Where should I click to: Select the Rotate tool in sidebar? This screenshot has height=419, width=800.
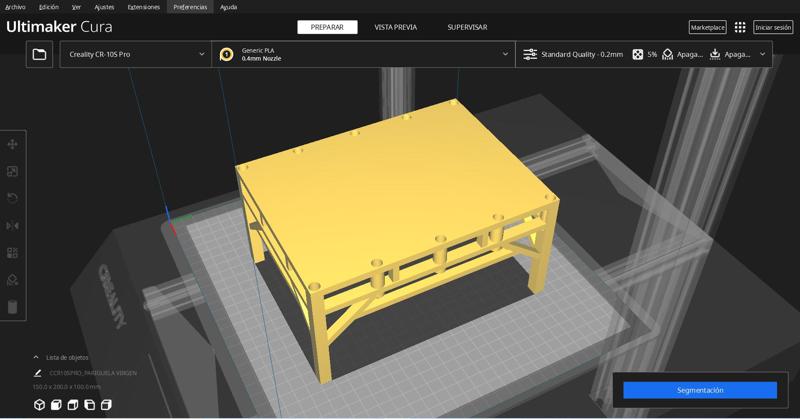[13, 198]
